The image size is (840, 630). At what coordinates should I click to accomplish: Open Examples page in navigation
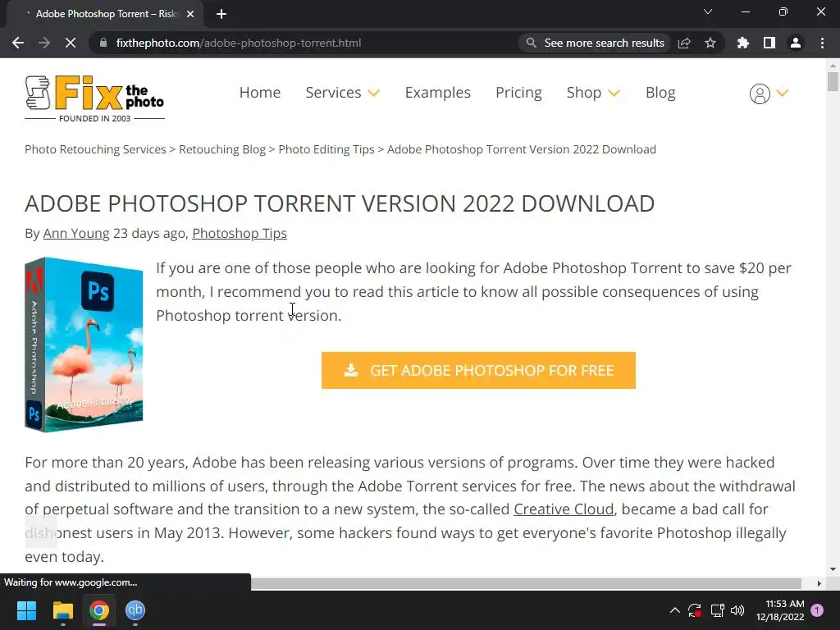[x=438, y=93]
